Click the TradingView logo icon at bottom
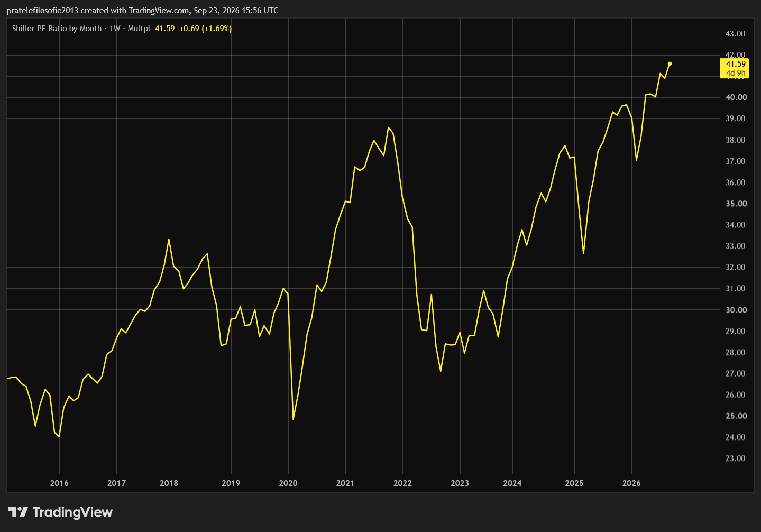The height and width of the screenshot is (532, 761). 18,512
